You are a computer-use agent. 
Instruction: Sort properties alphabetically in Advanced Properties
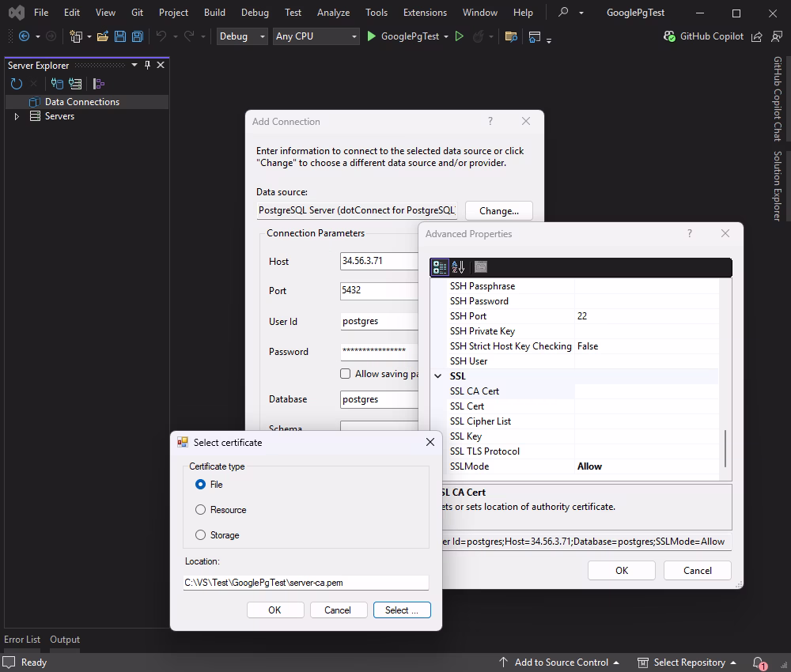click(458, 267)
